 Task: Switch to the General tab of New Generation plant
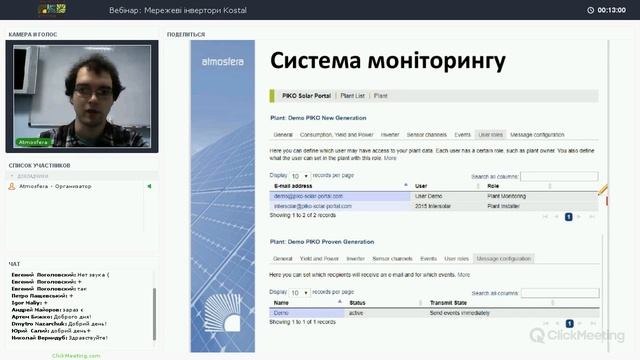[283, 135]
